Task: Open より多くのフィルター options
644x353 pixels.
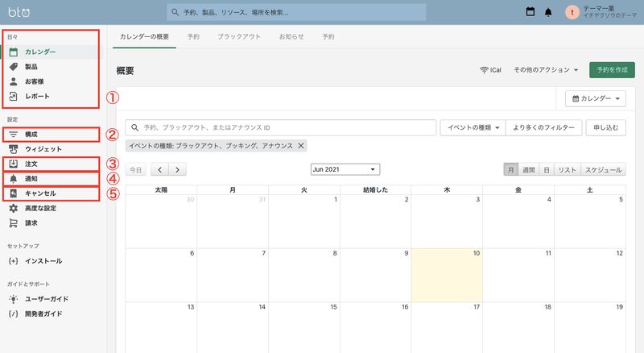Action: [544, 127]
